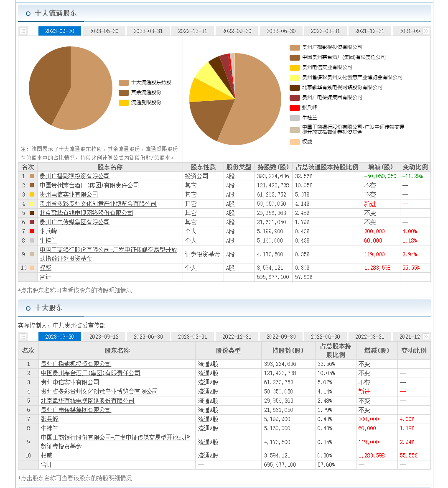
Task: Click 其余流通股份 legend color swatch
Action: click(x=124, y=93)
